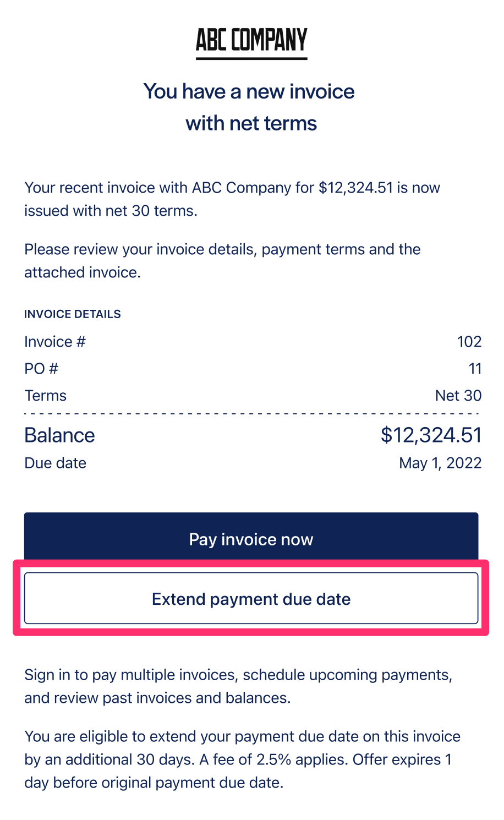Select the invoice number 102 value

[x=469, y=342]
